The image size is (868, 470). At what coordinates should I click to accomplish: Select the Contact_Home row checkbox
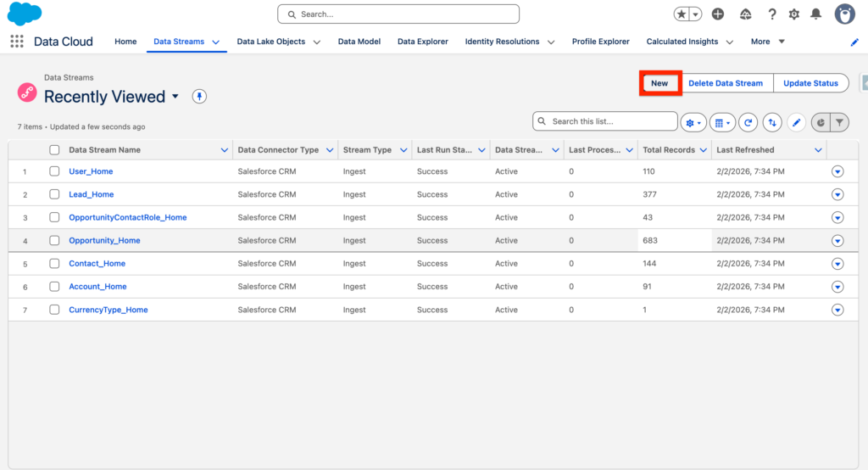(54, 263)
